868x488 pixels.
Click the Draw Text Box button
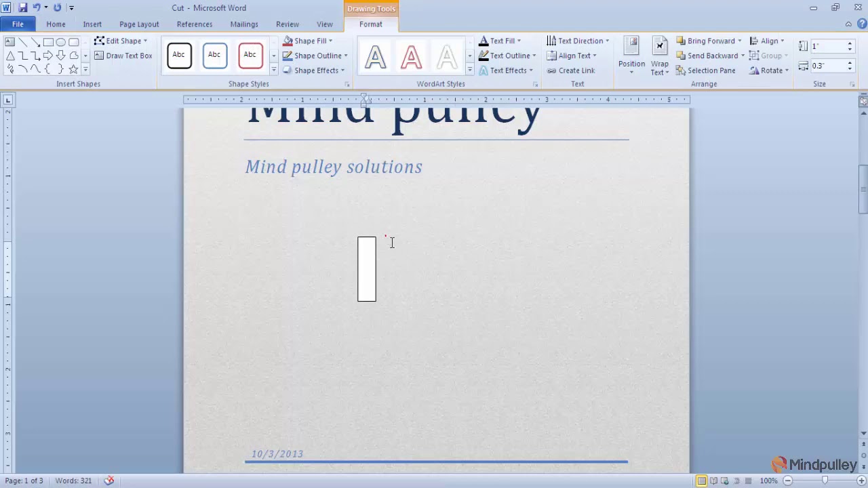tap(123, 56)
